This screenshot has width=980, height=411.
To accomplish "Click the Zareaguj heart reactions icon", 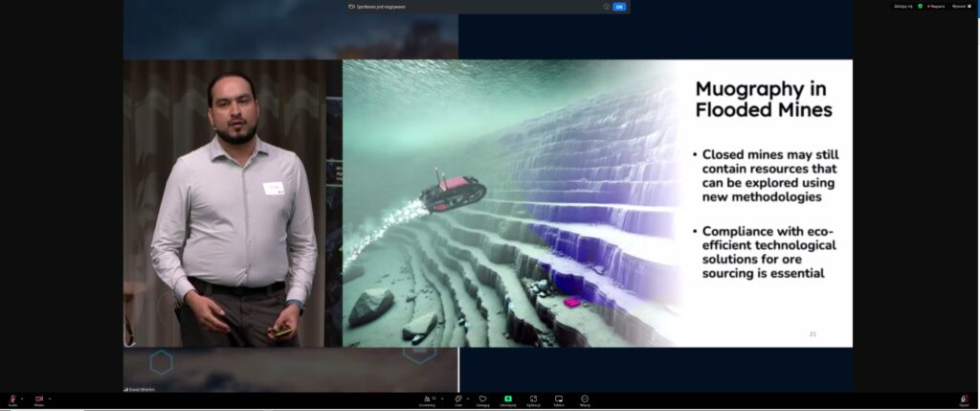I will coord(483,400).
